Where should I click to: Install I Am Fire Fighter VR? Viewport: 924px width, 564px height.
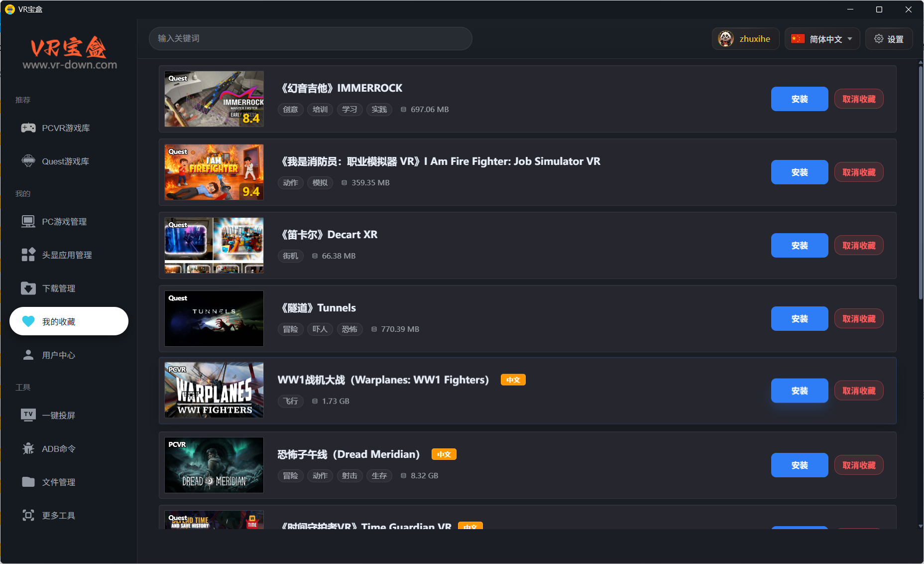799,172
